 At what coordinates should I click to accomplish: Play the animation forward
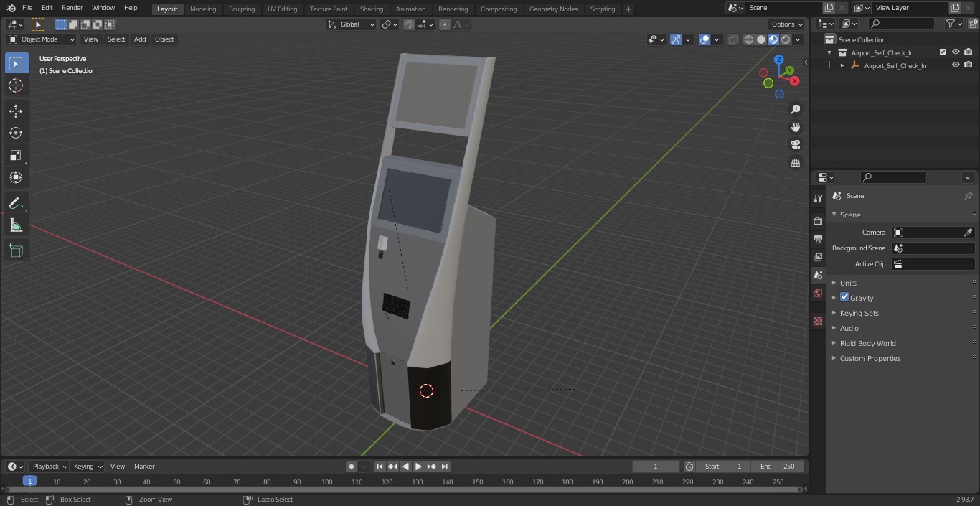pyautogui.click(x=418, y=467)
